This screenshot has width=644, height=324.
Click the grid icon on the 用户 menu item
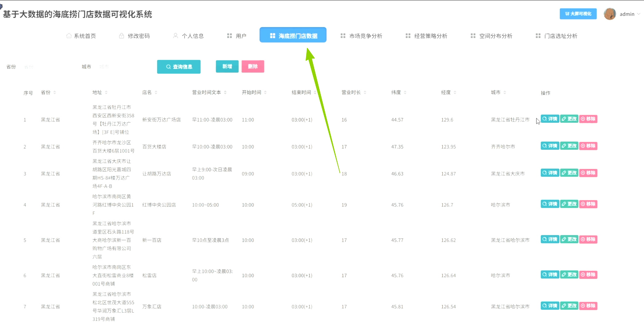click(229, 36)
